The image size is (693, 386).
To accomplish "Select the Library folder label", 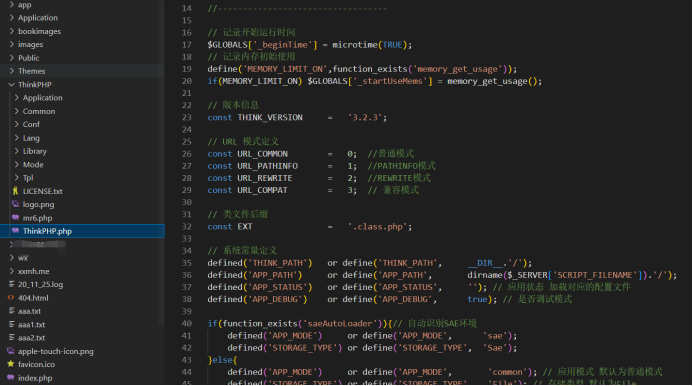I will [34, 151].
